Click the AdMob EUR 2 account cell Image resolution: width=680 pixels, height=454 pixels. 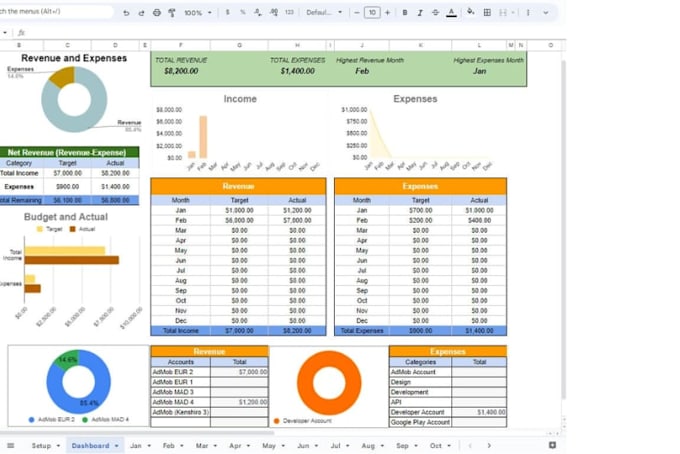point(180,372)
